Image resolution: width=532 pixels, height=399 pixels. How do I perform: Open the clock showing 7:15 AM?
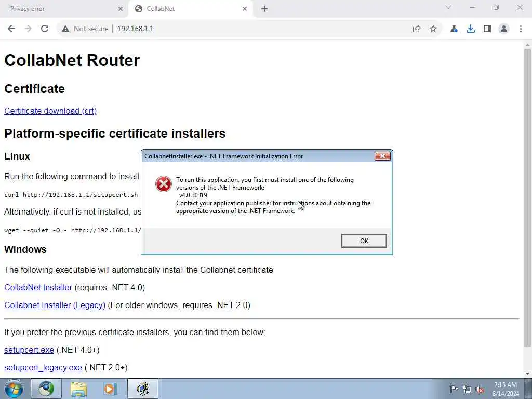(506, 389)
